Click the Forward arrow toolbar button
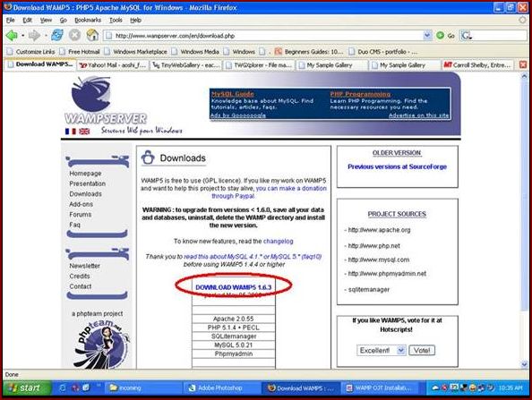Viewport: 532px width, 400px height. 34,35
